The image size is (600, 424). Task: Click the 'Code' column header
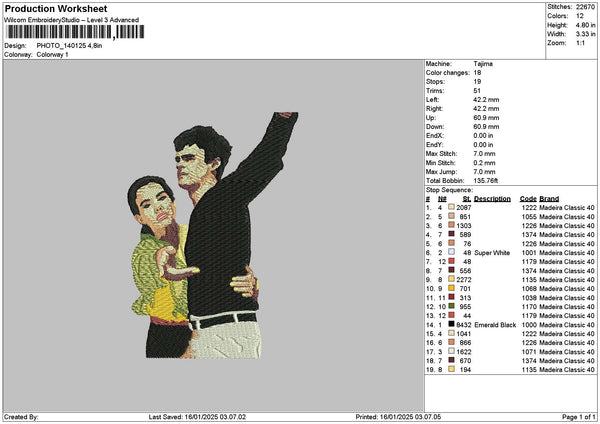click(528, 199)
